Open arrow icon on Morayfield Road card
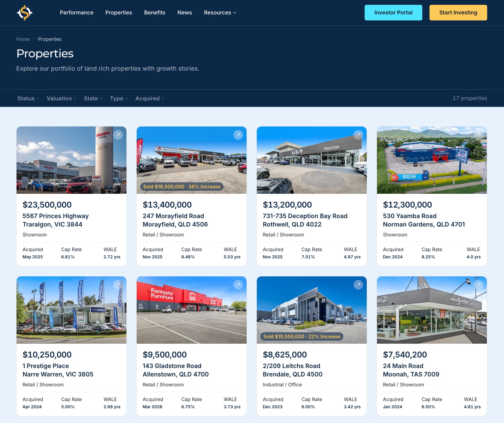This screenshot has width=504, height=423. coord(238,135)
